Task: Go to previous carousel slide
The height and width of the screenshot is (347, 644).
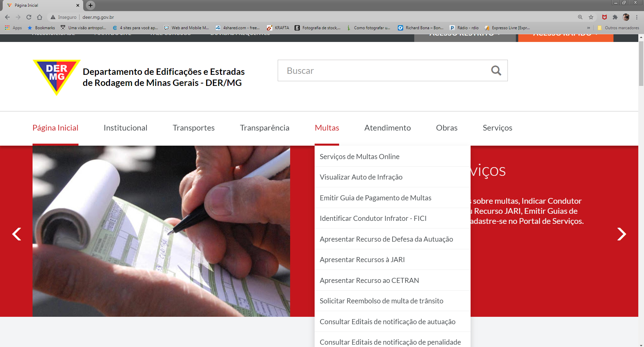Action: [16, 234]
